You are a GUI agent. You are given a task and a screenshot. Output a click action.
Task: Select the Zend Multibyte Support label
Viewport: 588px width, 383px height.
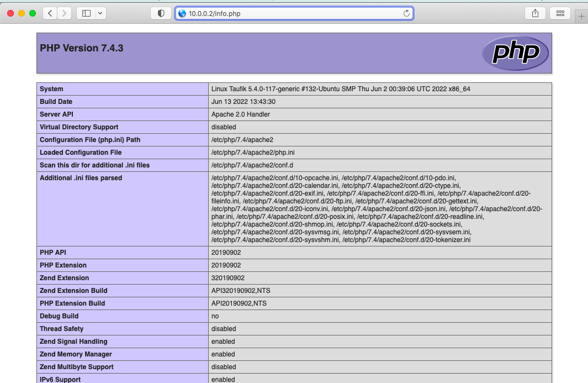coord(77,368)
